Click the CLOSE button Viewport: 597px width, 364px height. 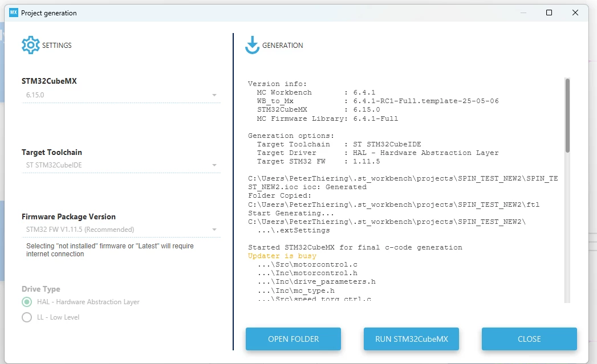(529, 339)
